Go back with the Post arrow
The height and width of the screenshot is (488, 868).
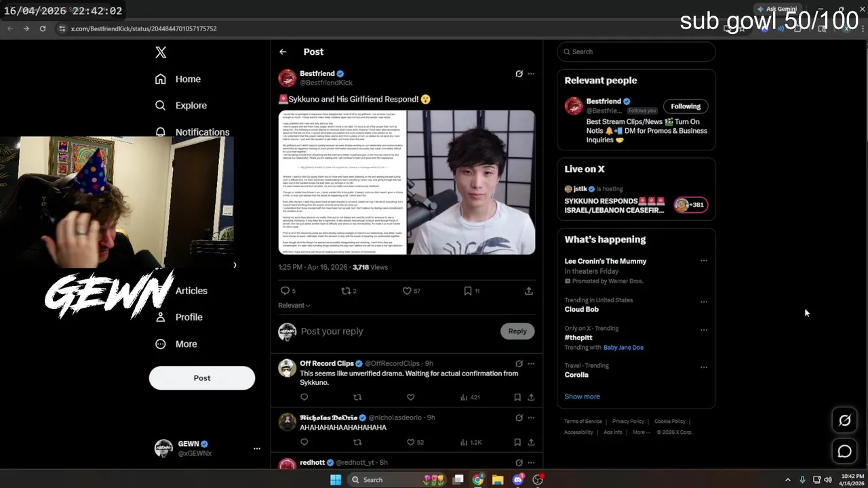283,52
